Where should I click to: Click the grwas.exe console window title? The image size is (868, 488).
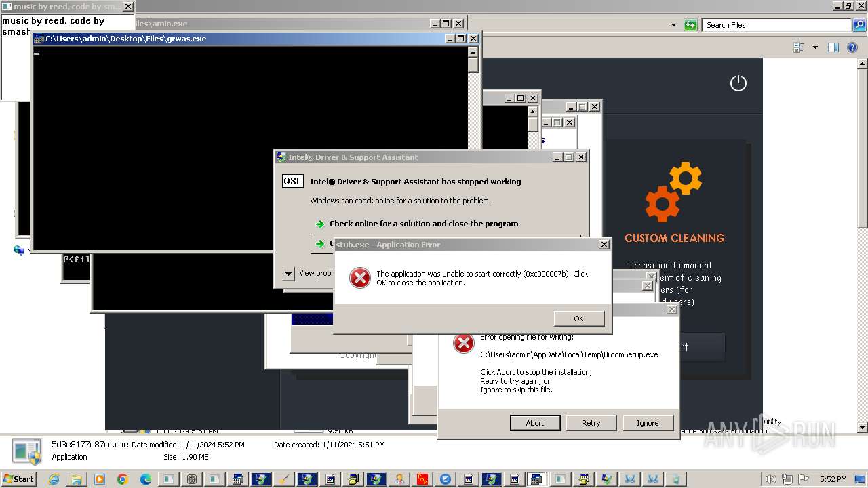126,39
